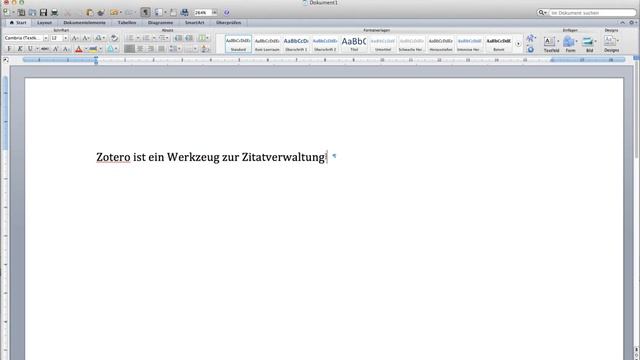
Task: Justify the paragraph text
Action: tap(161, 49)
